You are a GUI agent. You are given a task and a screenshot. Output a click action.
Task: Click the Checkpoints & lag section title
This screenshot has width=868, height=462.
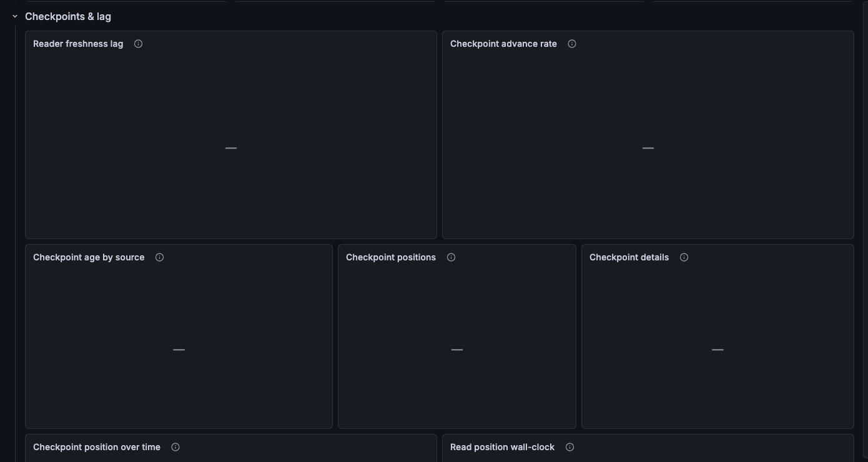[x=68, y=17]
